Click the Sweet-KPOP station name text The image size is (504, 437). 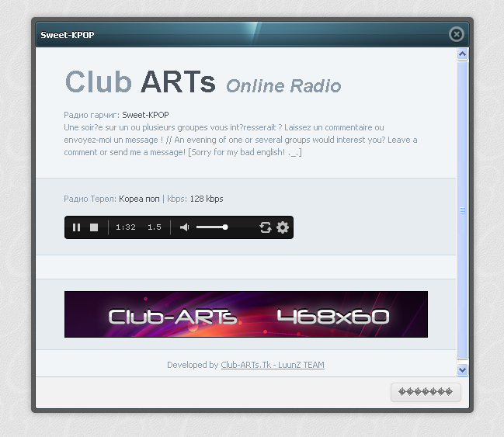click(x=145, y=115)
